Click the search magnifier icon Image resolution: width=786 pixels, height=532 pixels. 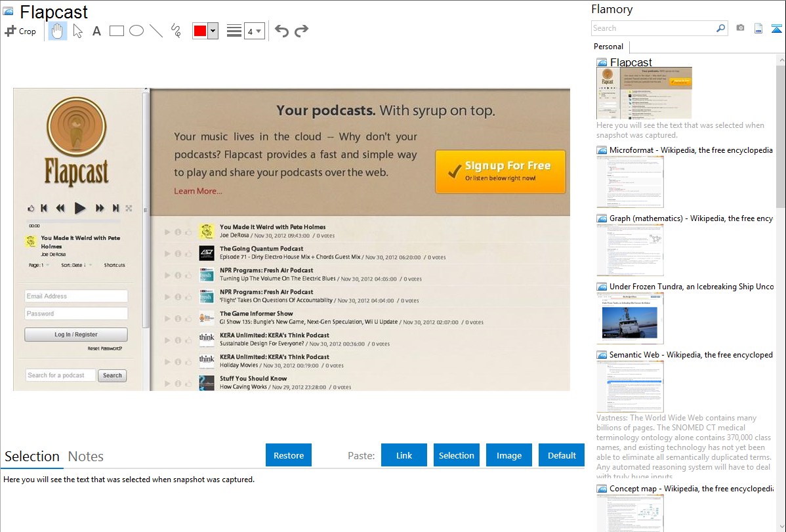click(721, 28)
